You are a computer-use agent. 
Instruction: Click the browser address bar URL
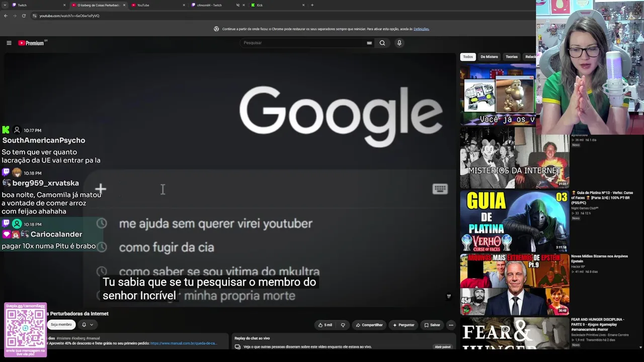(69, 16)
